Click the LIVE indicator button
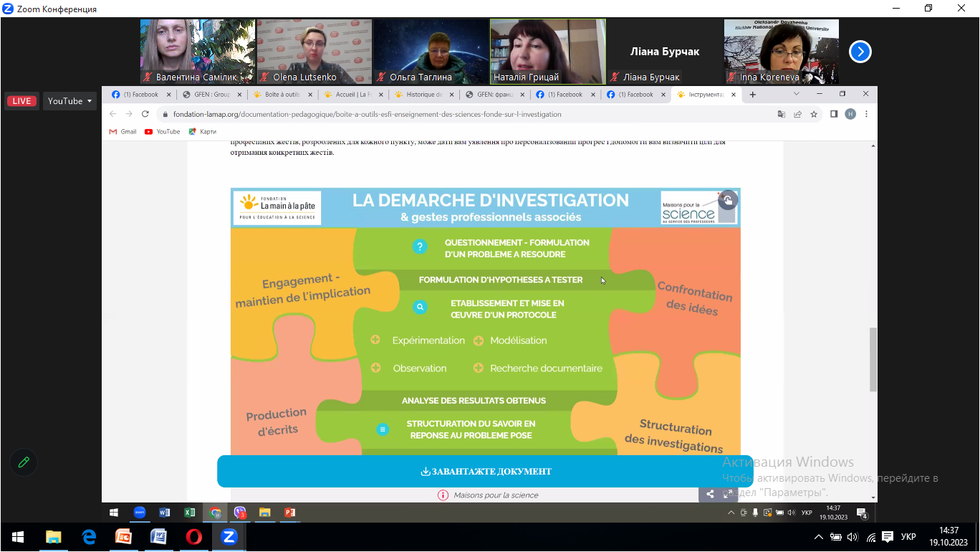This screenshot has width=980, height=552. coord(21,101)
